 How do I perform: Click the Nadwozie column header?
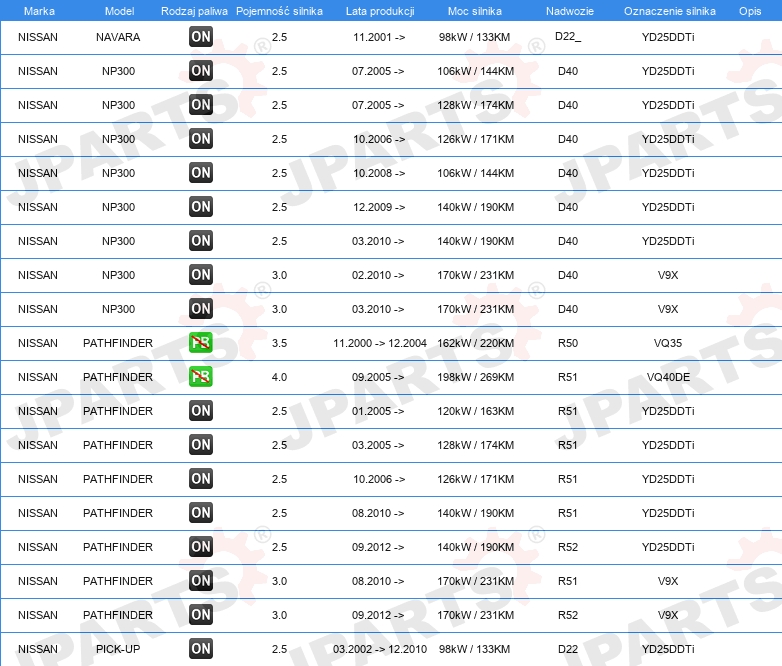coord(570,11)
